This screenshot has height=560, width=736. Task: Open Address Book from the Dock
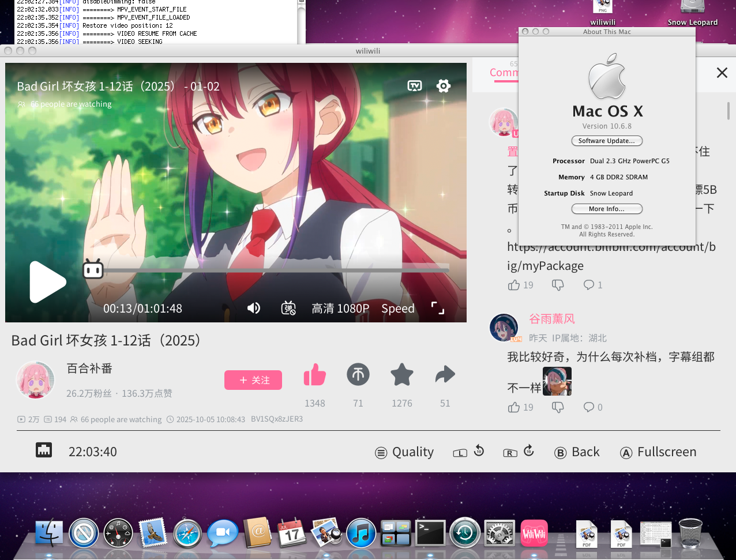point(257,532)
